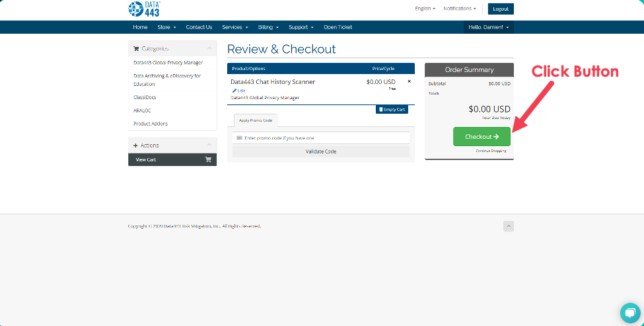Select the Apply Promo Code tab
The height and width of the screenshot is (326, 644).
coord(256,120)
